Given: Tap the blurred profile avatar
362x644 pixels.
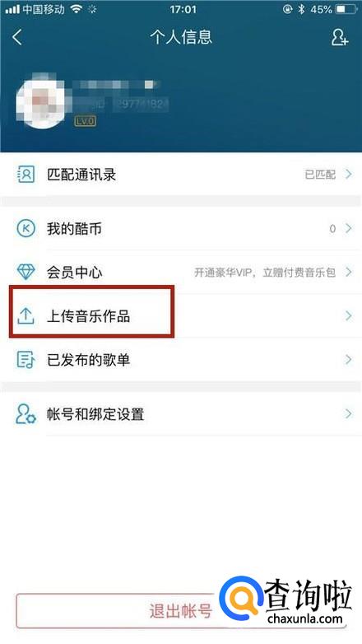Looking at the screenshot, I should 41,100.
